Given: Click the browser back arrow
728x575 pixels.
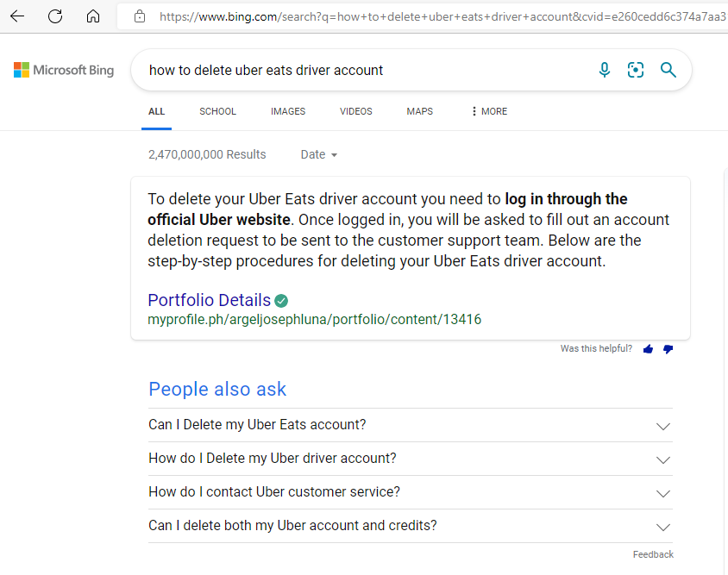Looking at the screenshot, I should click(17, 16).
